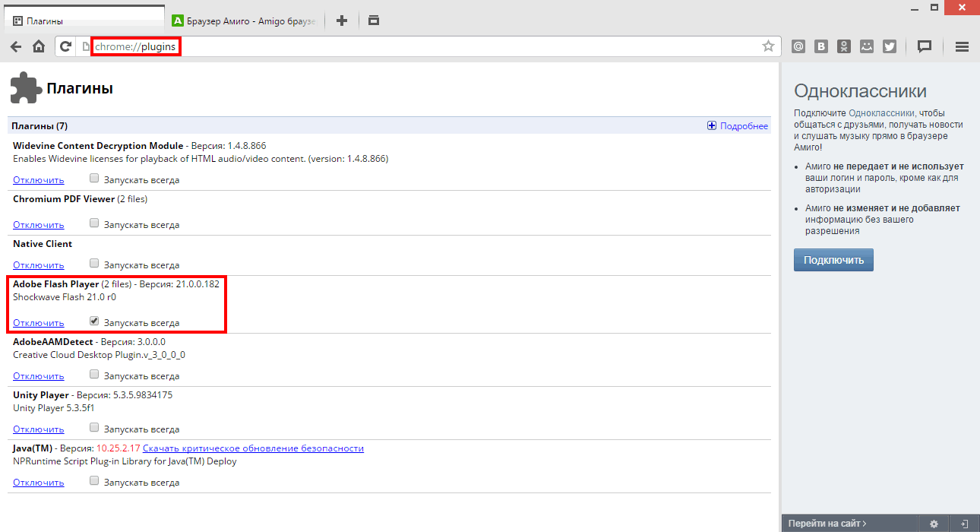Uncheck Запускать всегда for Adobe Flash Player
Viewport: 980px width, 532px height.
point(94,321)
